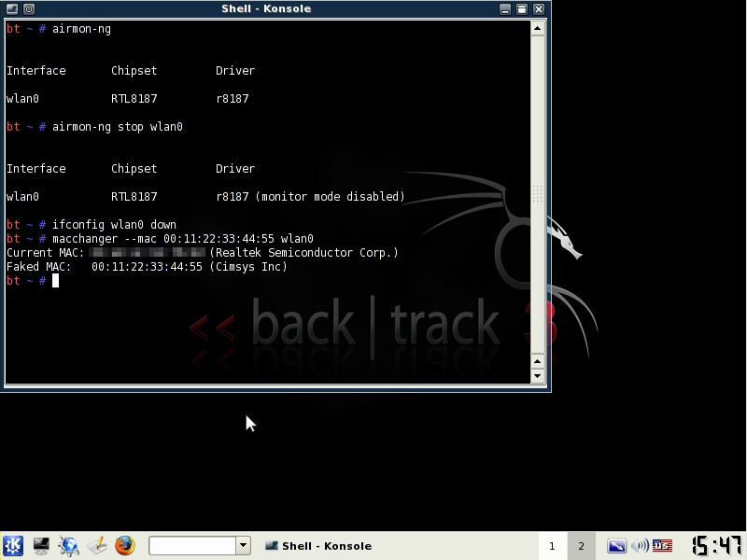Image resolution: width=747 pixels, height=560 pixels.
Task: Switch to virtual desktop 2
Action: [x=581, y=546]
